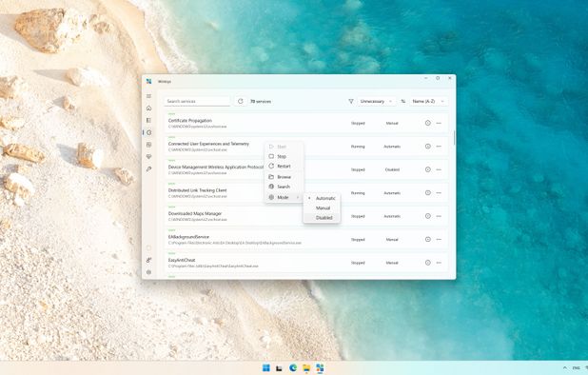Click the filter funnel icon

(x=351, y=101)
